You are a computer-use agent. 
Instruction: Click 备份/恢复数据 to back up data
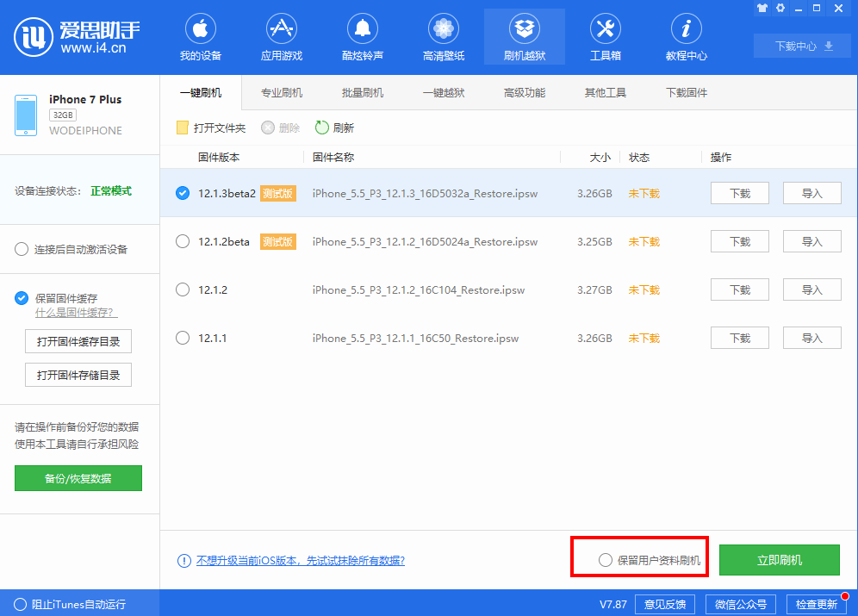click(x=78, y=478)
